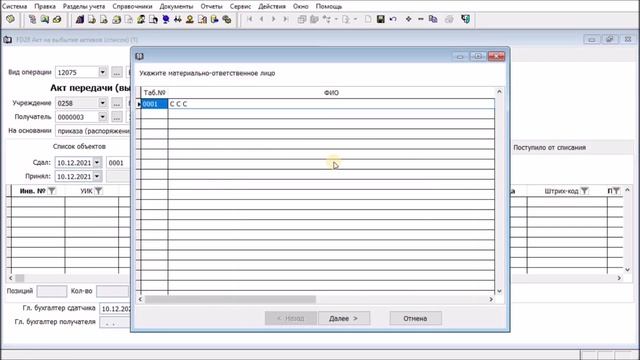This screenshot has width=640, height=360.
Task: Click the Позиций input field
Action: 51,291
